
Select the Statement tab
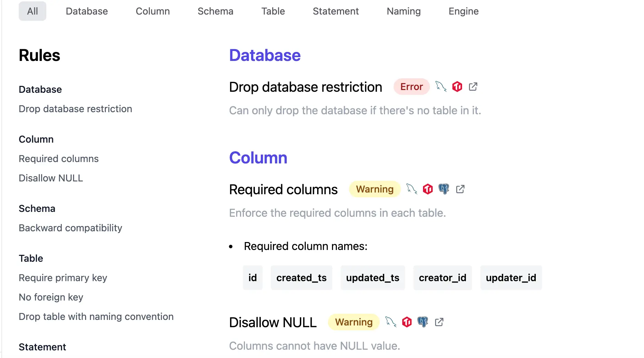click(335, 11)
